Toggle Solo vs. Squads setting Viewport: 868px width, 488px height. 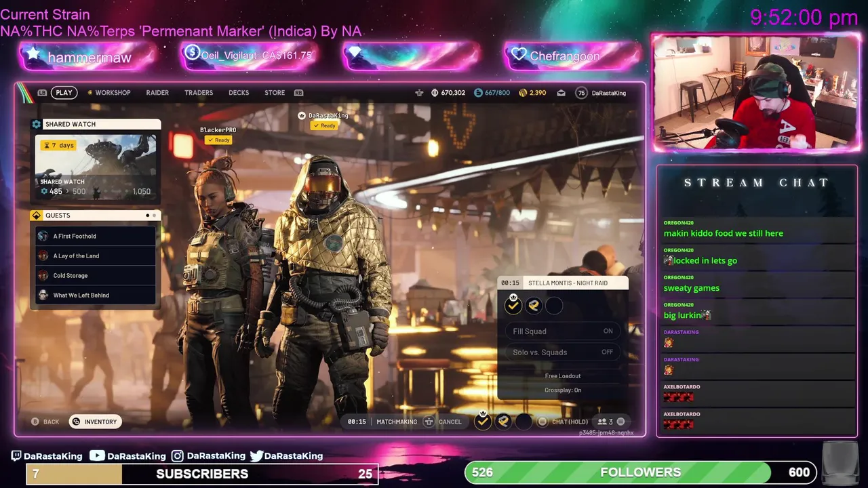click(563, 352)
